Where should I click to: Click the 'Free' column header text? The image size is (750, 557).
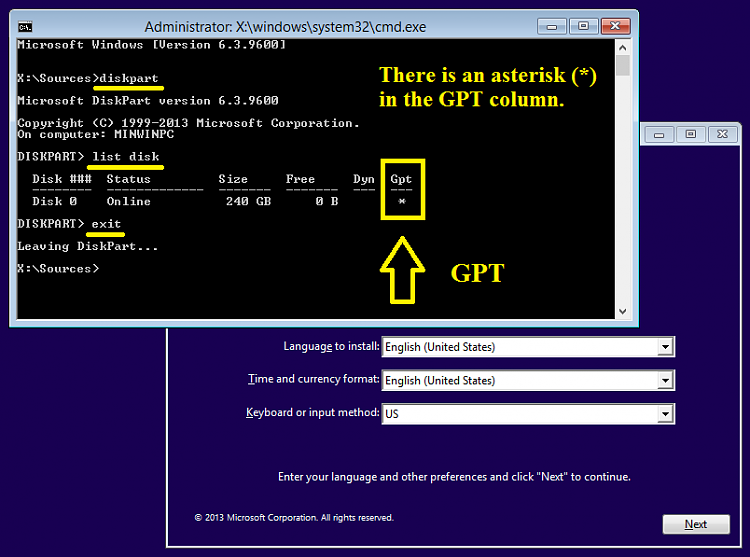pos(300,179)
